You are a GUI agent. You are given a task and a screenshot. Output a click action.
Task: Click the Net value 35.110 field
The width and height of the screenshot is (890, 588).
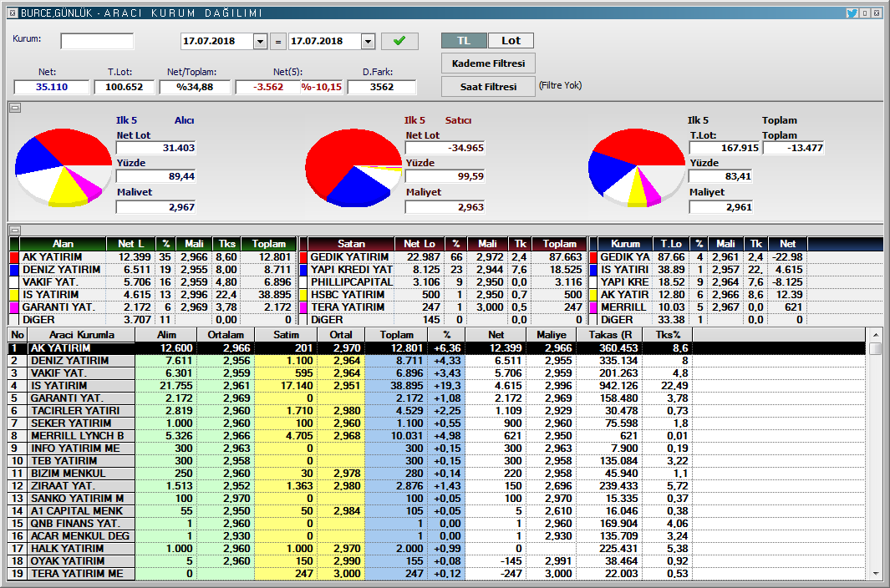tap(52, 87)
